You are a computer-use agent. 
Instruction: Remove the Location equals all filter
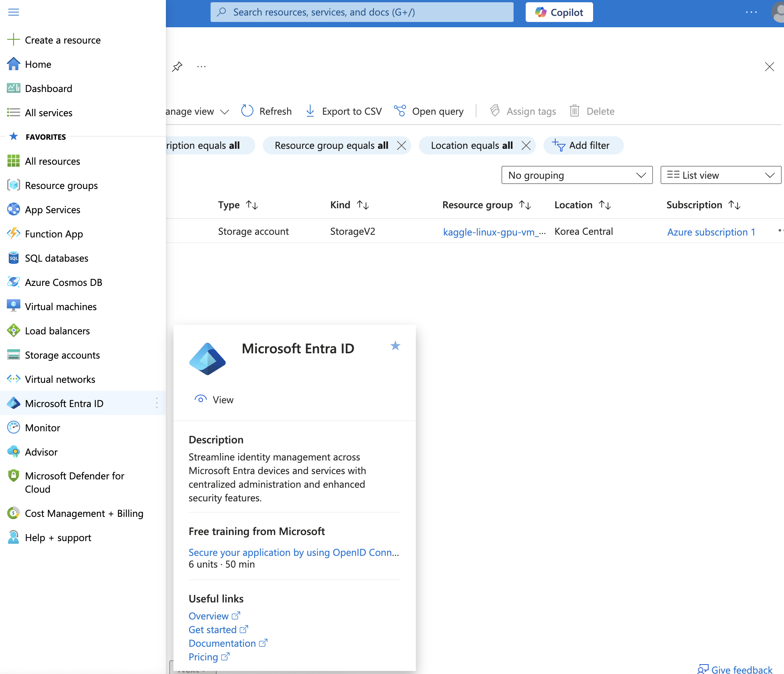pos(526,145)
